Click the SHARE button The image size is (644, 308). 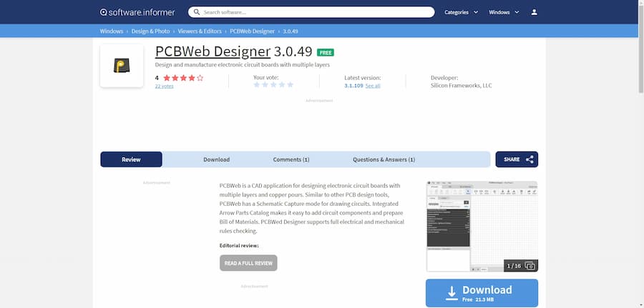click(517, 159)
